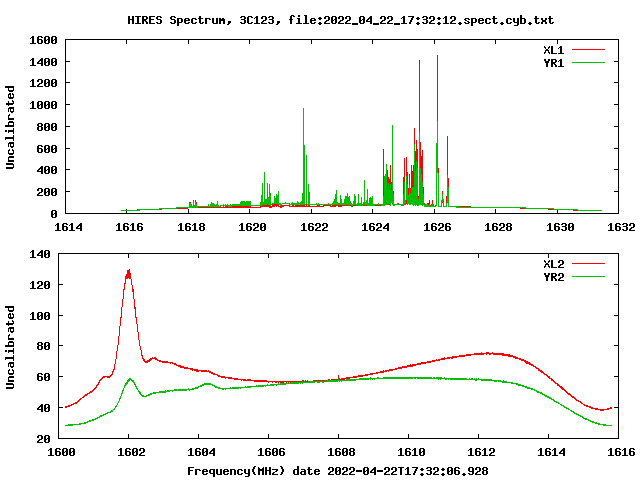
Task: Click the 1602 x-axis tick label
Action: tap(131, 452)
